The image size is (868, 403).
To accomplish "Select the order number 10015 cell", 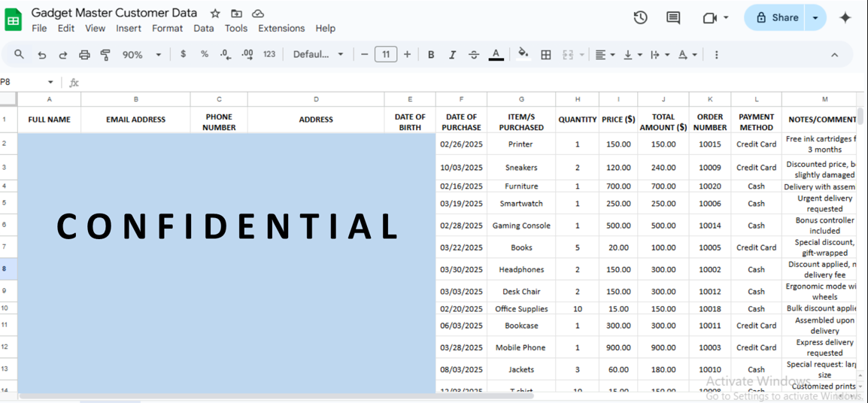I will [x=710, y=144].
